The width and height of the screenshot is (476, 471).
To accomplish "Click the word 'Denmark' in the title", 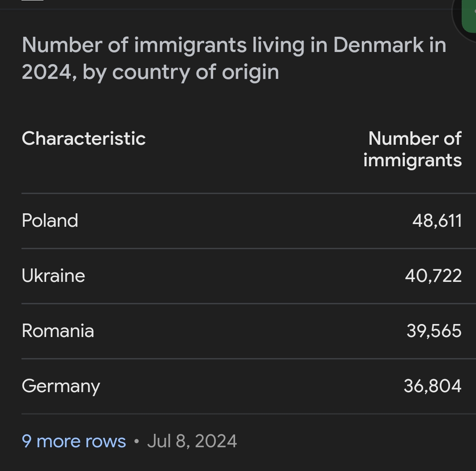I will tap(378, 45).
